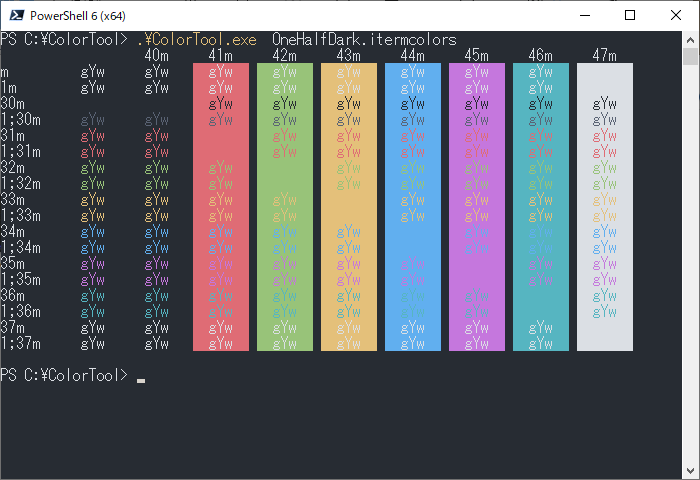Image resolution: width=700 pixels, height=480 pixels.
Task: Click the '1;35m' row label
Action: (21, 280)
